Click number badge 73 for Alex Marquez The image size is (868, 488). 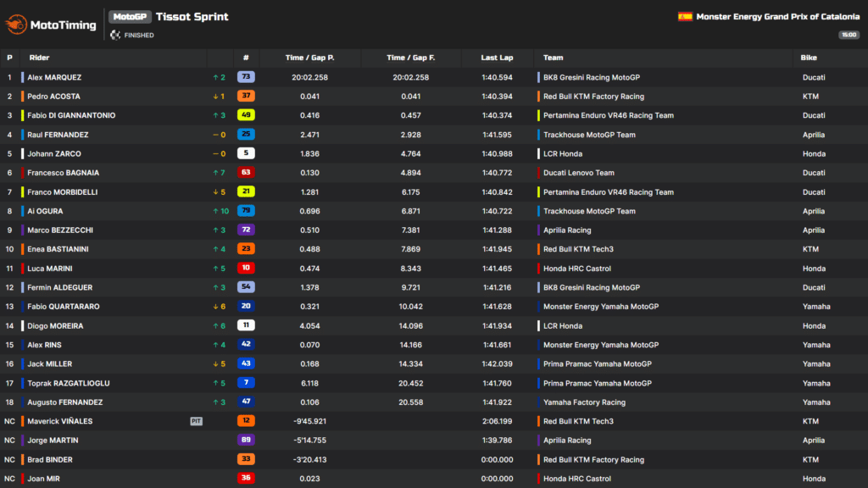[246, 77]
